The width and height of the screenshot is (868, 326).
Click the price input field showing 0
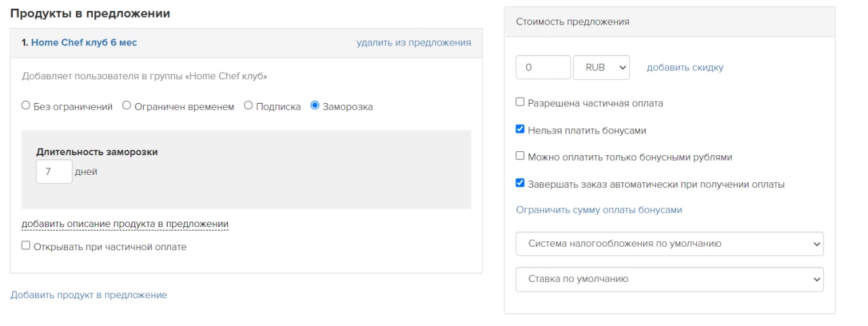543,67
